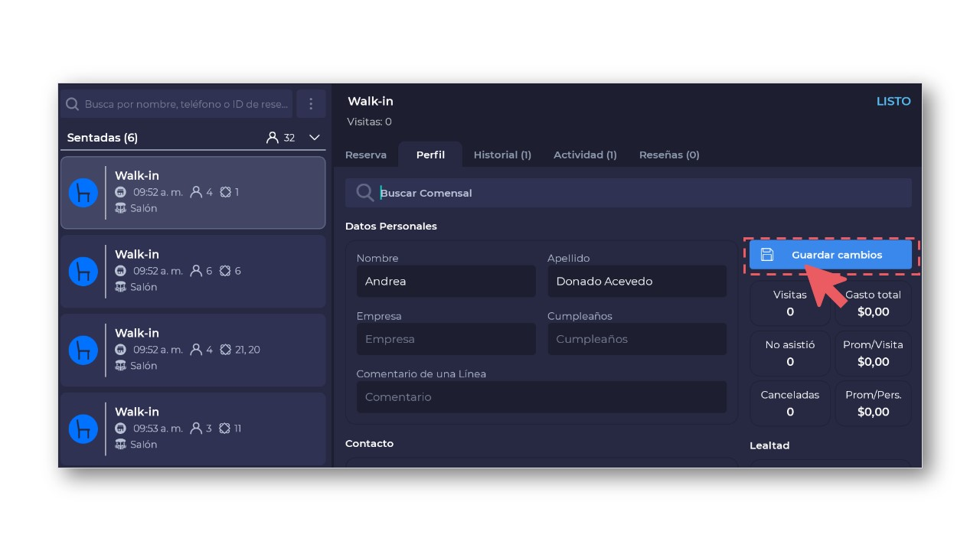This screenshot has height=551, width=980.
Task: Select the Walk-in card seated at table 1
Action: [x=193, y=193]
